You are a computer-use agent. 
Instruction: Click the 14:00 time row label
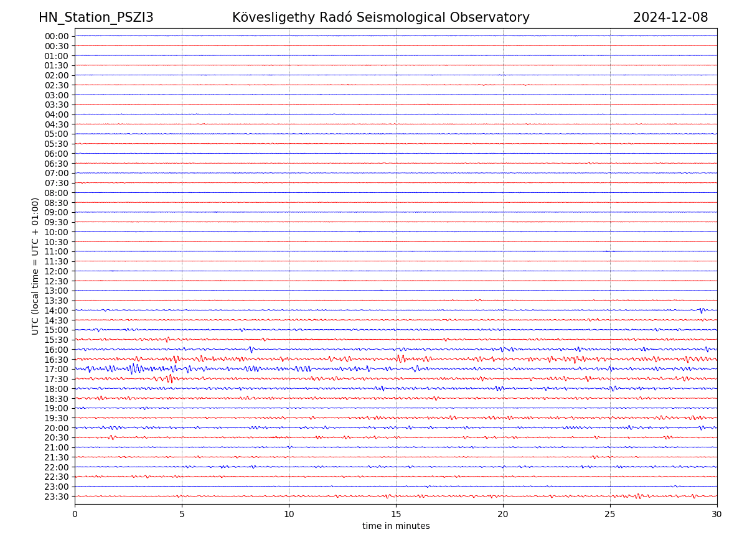57,310
